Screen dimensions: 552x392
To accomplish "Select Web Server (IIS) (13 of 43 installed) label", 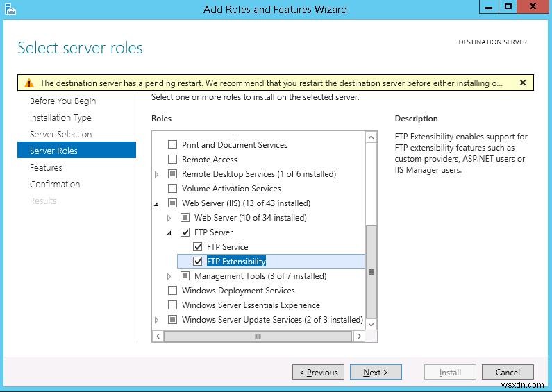I will [246, 203].
